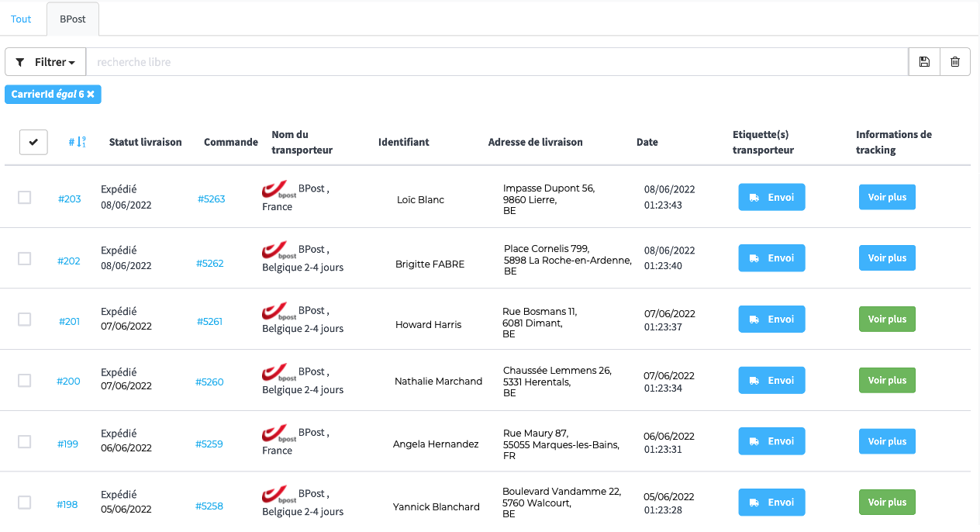Open the Filtrer dropdown
The width and height of the screenshot is (980, 532).
point(46,62)
